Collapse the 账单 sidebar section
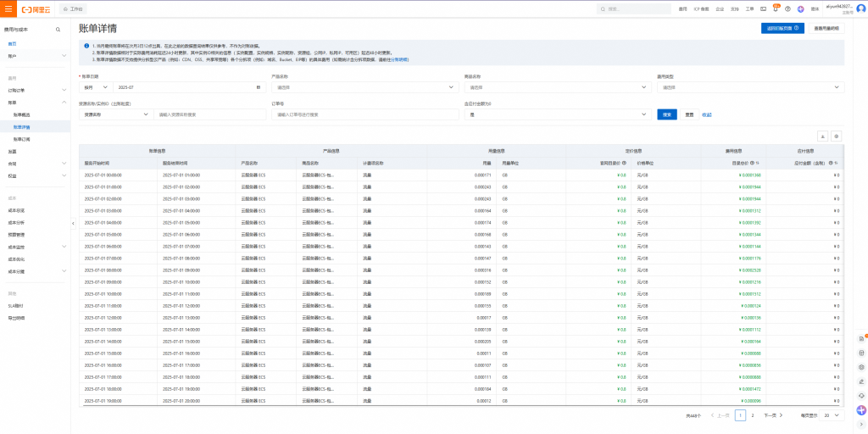Image resolution: width=868 pixels, height=434 pixels. coord(64,102)
